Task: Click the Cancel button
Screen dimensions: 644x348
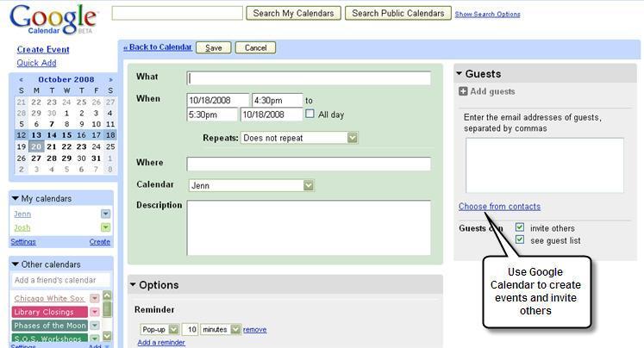Action: click(255, 47)
